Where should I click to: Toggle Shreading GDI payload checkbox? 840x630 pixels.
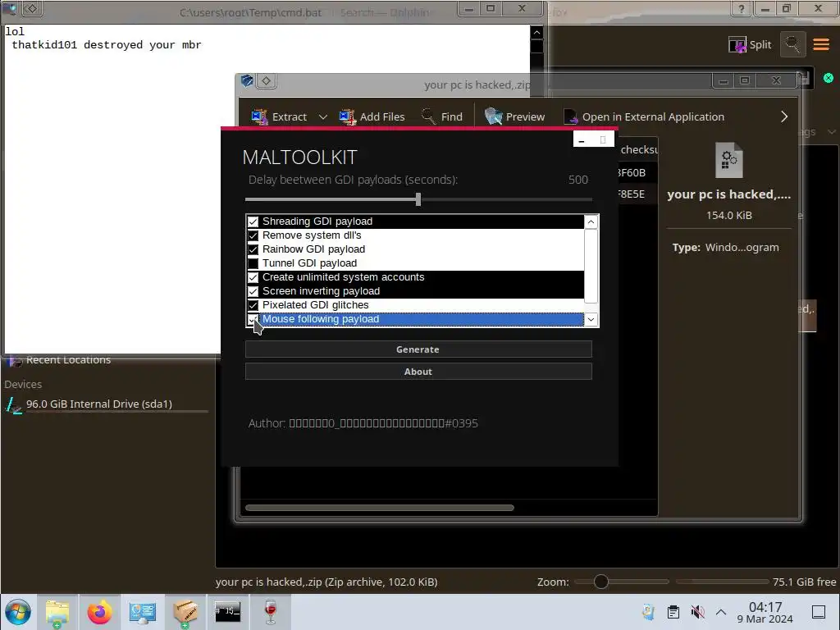point(253,221)
